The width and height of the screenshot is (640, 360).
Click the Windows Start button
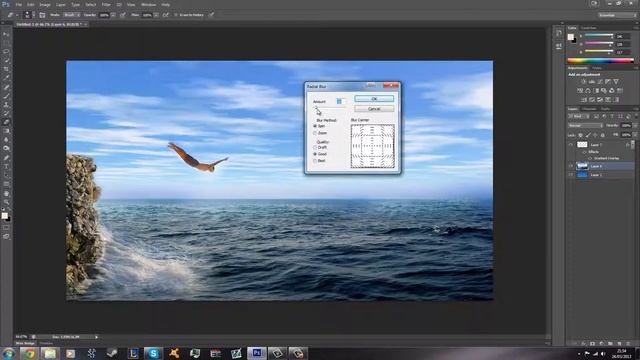[8, 353]
